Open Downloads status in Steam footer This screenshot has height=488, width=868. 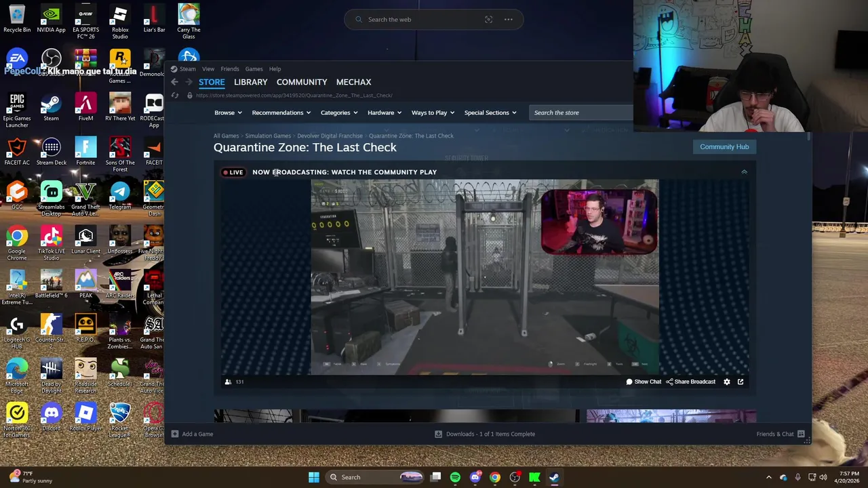click(485, 434)
